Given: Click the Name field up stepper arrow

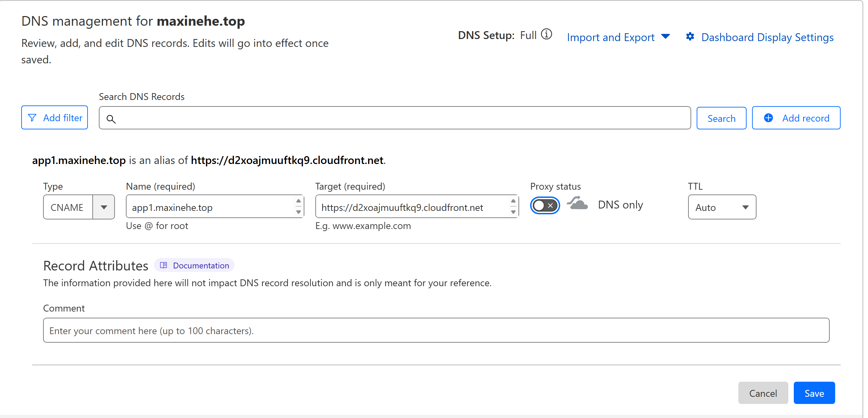Looking at the screenshot, I should (298, 201).
